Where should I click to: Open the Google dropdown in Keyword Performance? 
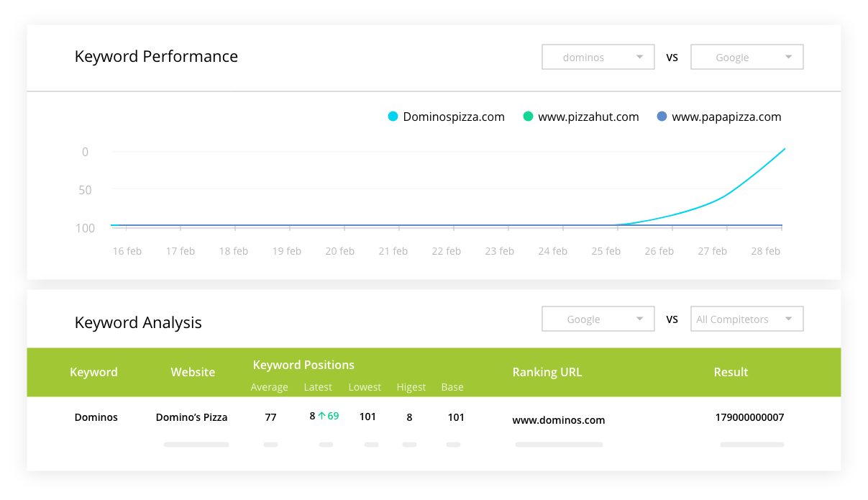[x=746, y=57]
